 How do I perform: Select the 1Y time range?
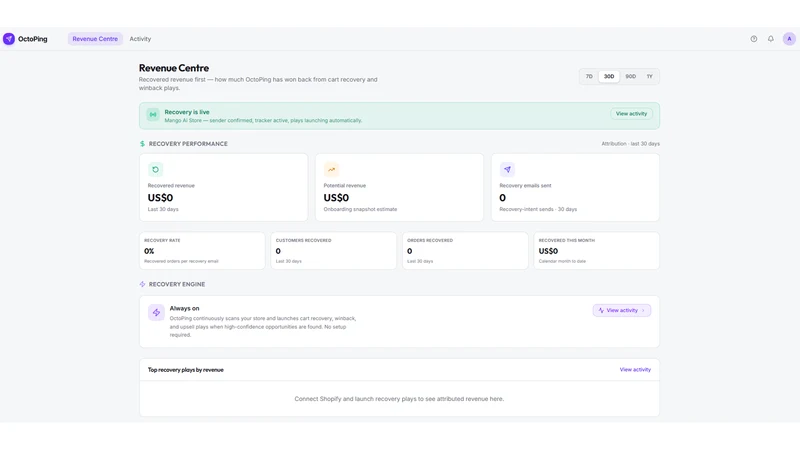click(x=649, y=77)
